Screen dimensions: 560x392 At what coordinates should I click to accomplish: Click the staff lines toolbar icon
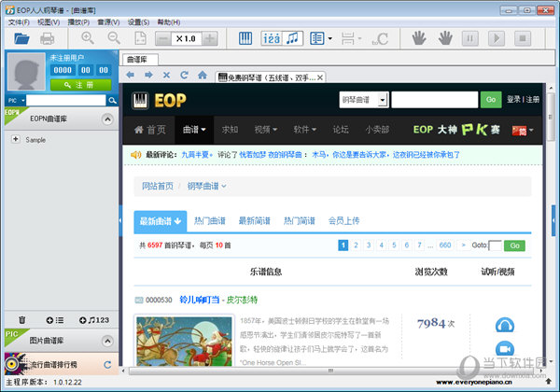[348, 38]
